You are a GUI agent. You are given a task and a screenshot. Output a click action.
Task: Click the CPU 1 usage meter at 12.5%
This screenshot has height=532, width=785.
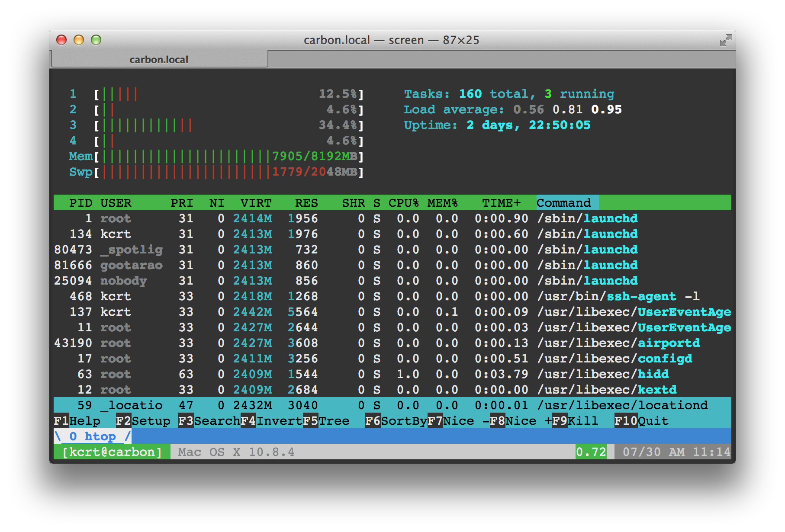point(216,94)
